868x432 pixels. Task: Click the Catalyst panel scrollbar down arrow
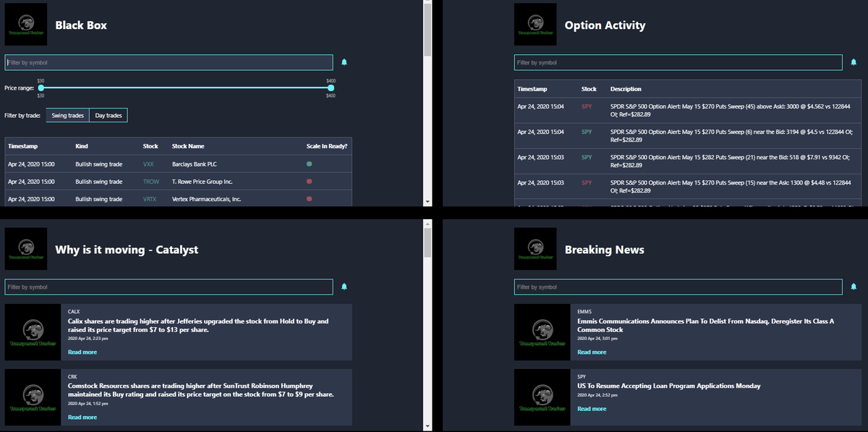click(427, 425)
